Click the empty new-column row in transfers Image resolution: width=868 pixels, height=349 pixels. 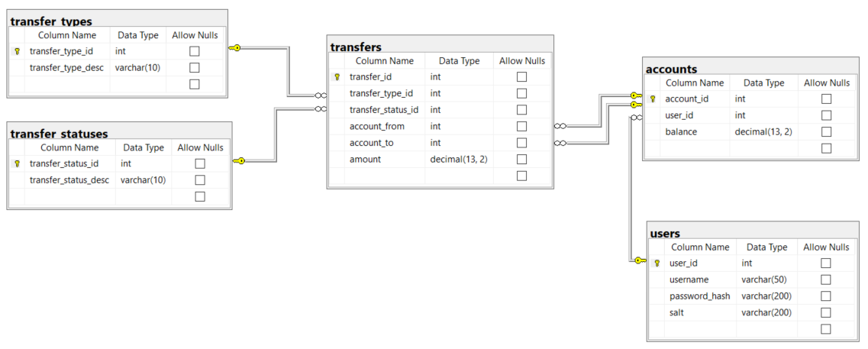[x=440, y=176]
